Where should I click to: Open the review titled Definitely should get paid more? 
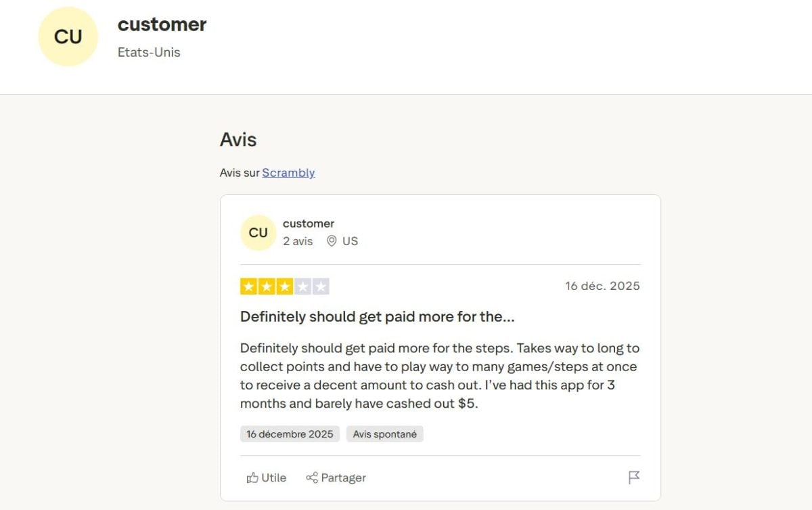[x=377, y=316]
